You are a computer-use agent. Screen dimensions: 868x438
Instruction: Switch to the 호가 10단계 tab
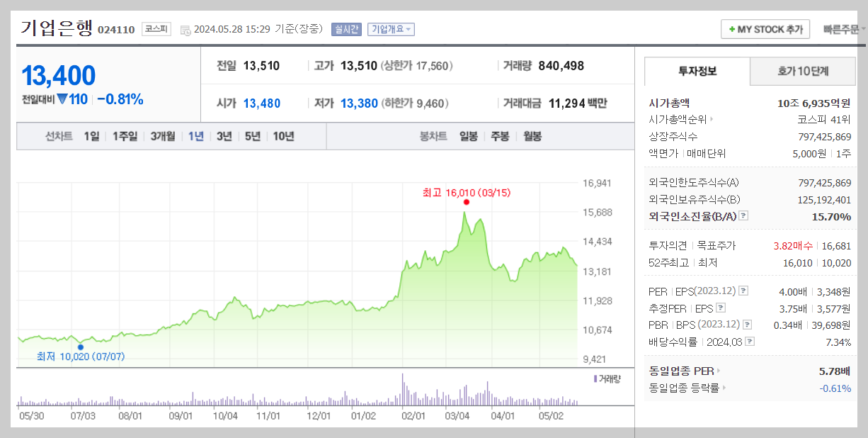point(802,71)
